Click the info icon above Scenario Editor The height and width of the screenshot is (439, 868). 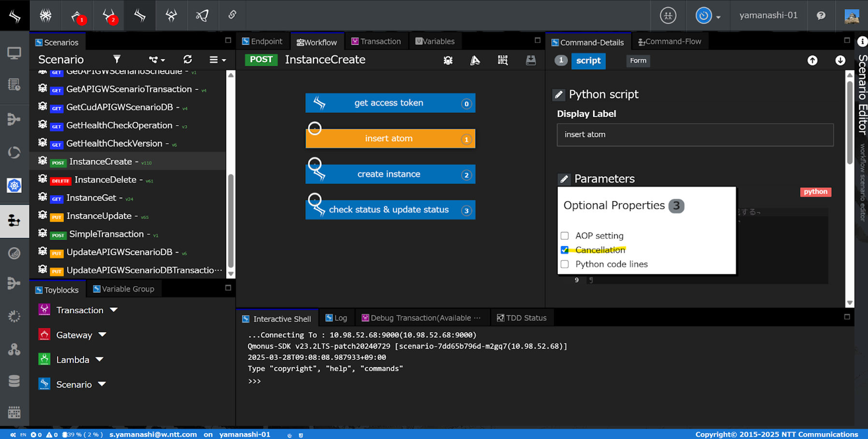coord(862,42)
